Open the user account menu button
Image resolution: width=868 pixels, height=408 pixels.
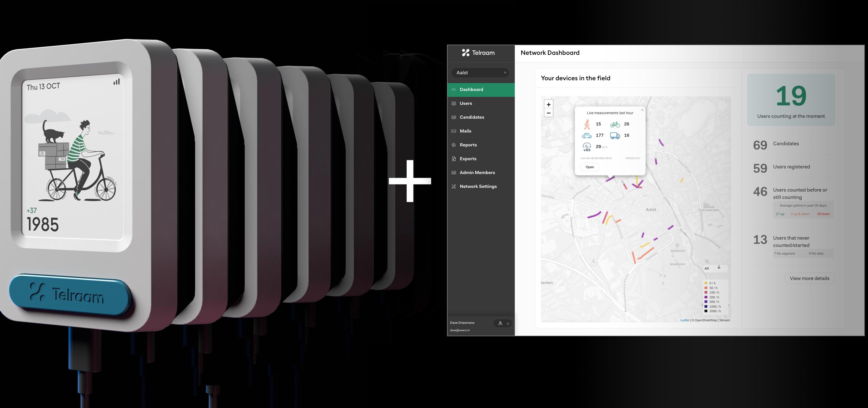click(503, 323)
